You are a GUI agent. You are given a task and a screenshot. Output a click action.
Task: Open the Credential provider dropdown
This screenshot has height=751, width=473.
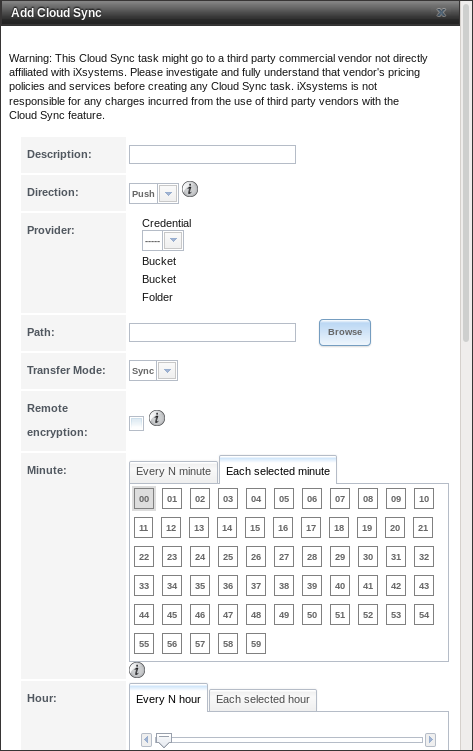click(x=163, y=240)
